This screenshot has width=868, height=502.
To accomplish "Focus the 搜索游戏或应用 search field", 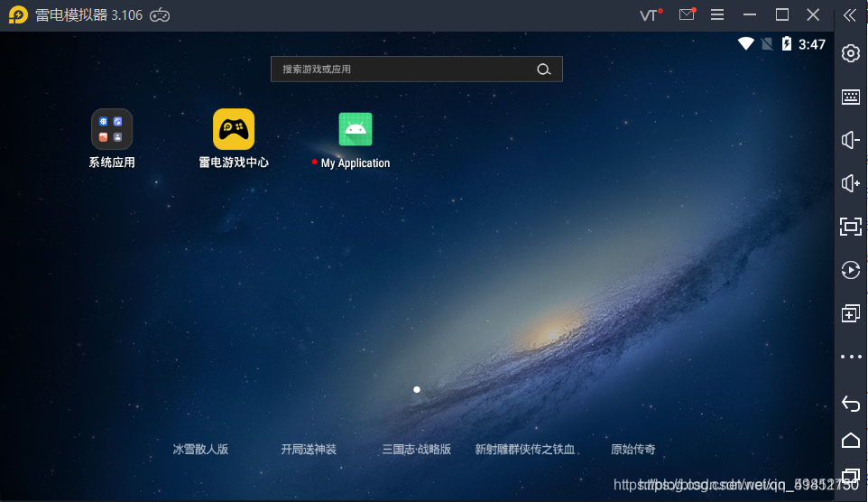I will 416,70.
